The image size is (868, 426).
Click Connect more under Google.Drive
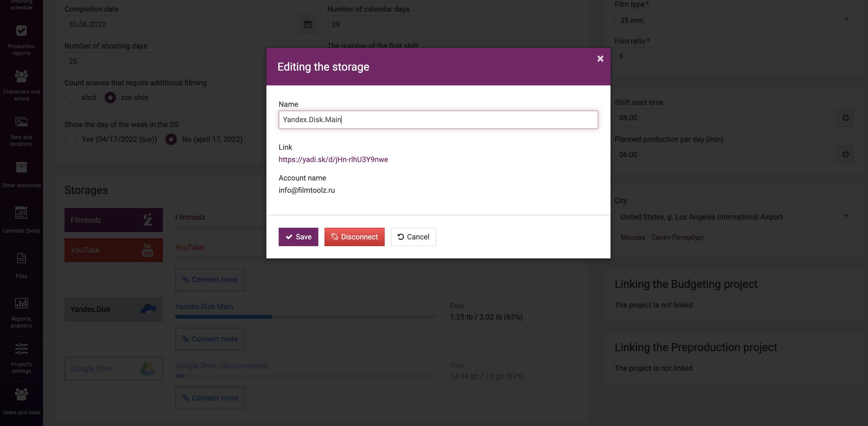(x=210, y=398)
